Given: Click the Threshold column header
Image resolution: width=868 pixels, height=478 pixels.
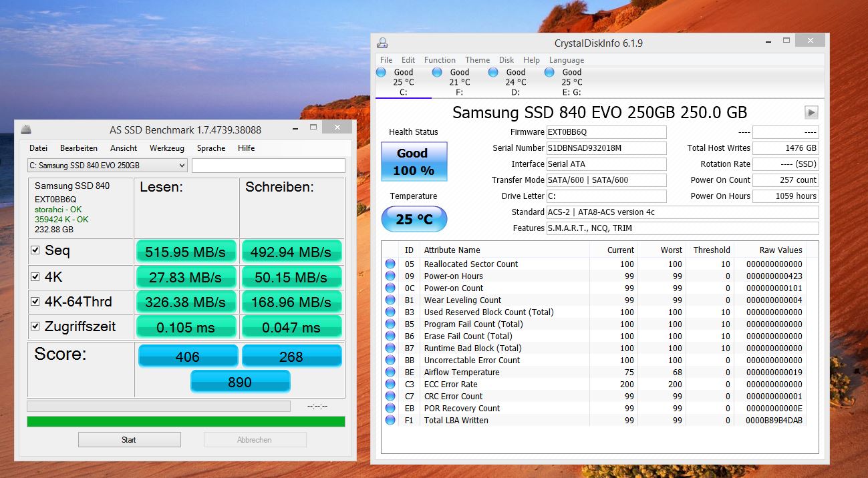Looking at the screenshot, I should point(710,250).
